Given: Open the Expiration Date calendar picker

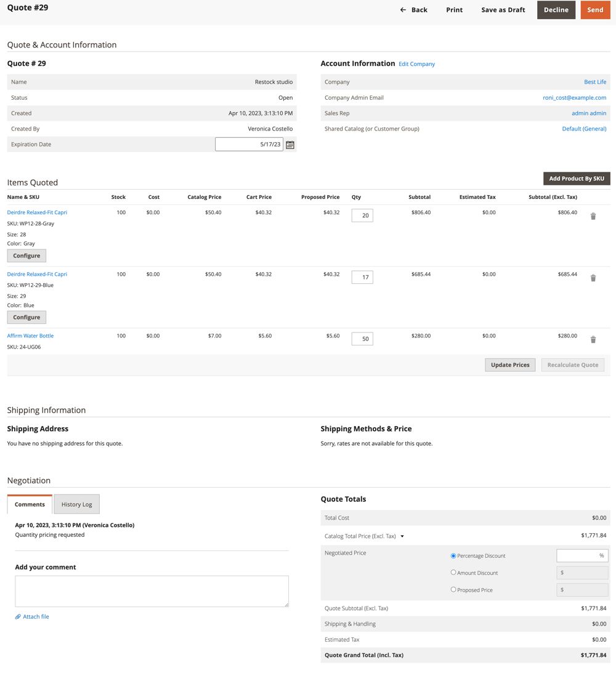Looking at the screenshot, I should coord(290,143).
